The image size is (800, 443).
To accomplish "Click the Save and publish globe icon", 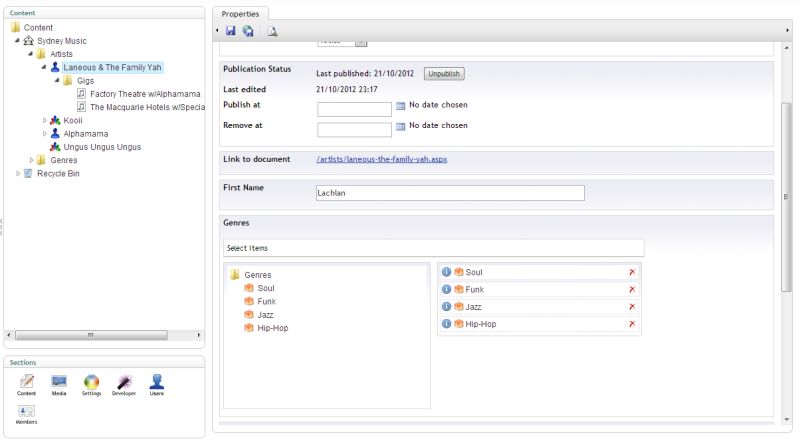I will 248,31.
